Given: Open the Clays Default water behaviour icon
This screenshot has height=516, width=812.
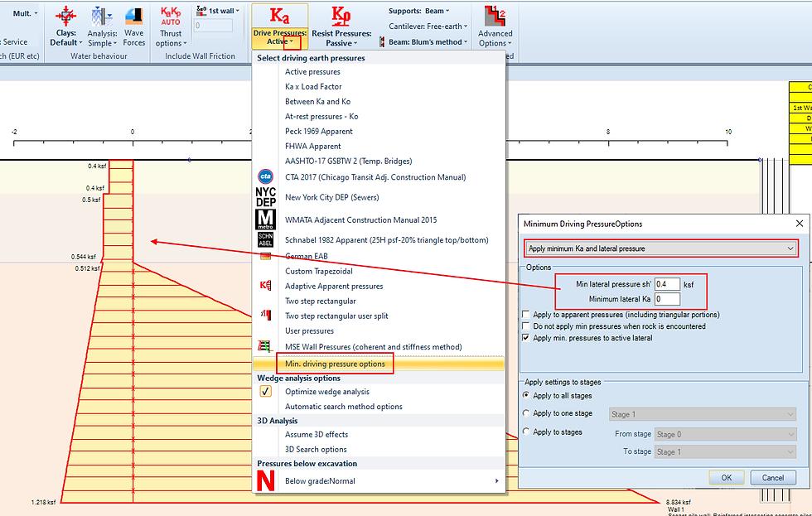Looking at the screenshot, I should (x=65, y=17).
